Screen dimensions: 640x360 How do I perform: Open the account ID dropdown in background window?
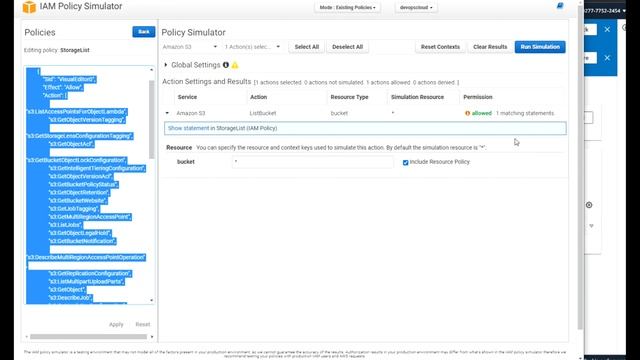pos(605,11)
